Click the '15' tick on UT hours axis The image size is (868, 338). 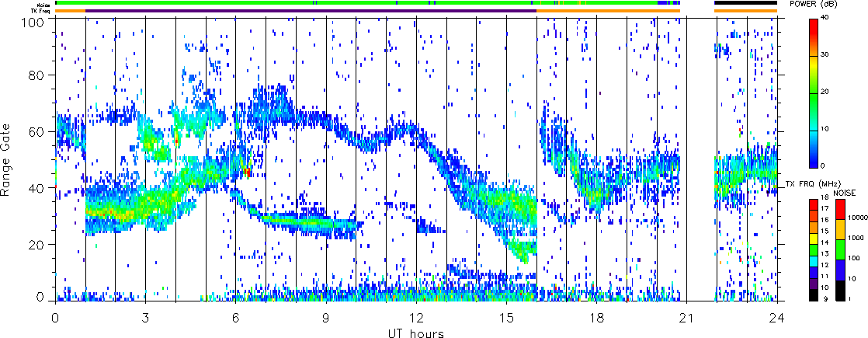506,318
